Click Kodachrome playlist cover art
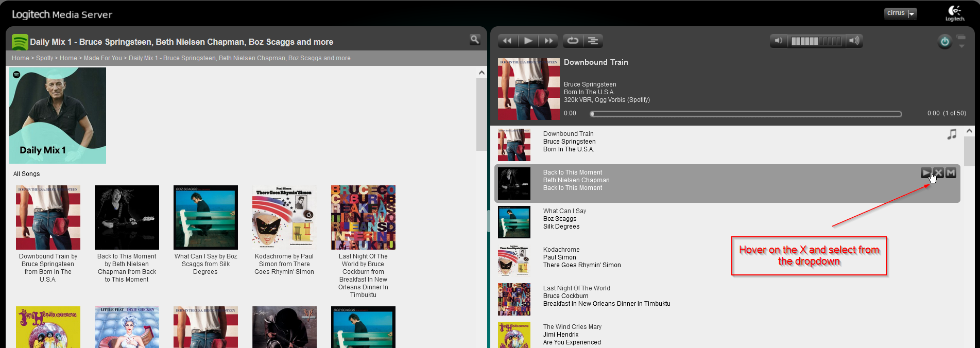This screenshot has width=980, height=348. click(x=514, y=260)
